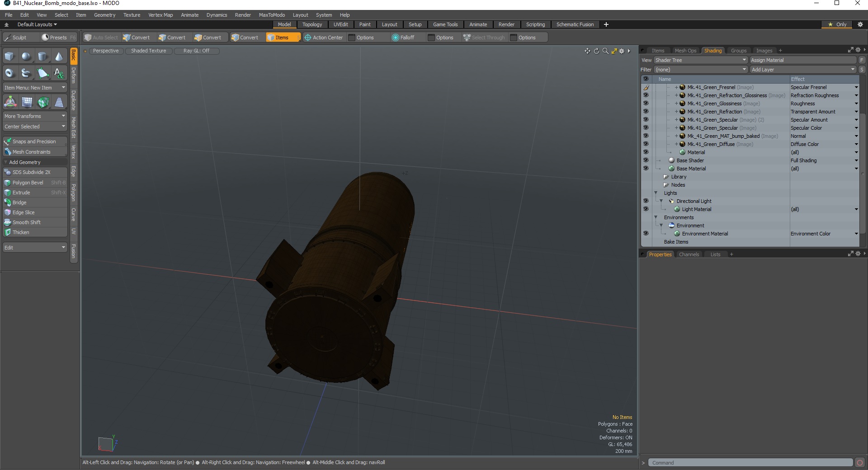Activate the Transform gizmo tool
This screenshot has height=470, width=868.
point(10,103)
